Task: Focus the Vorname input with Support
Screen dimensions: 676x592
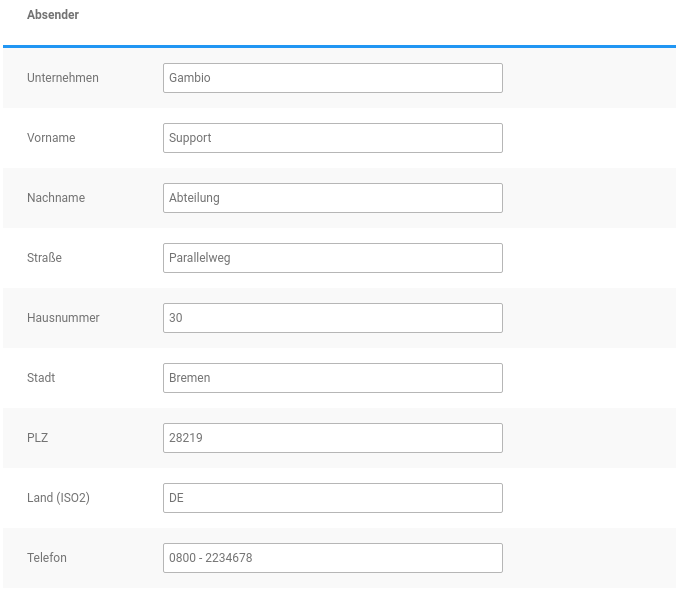Action: [x=332, y=138]
